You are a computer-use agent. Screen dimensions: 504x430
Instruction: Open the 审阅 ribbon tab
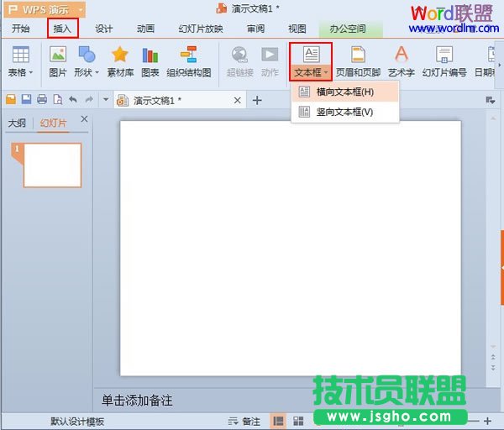256,29
